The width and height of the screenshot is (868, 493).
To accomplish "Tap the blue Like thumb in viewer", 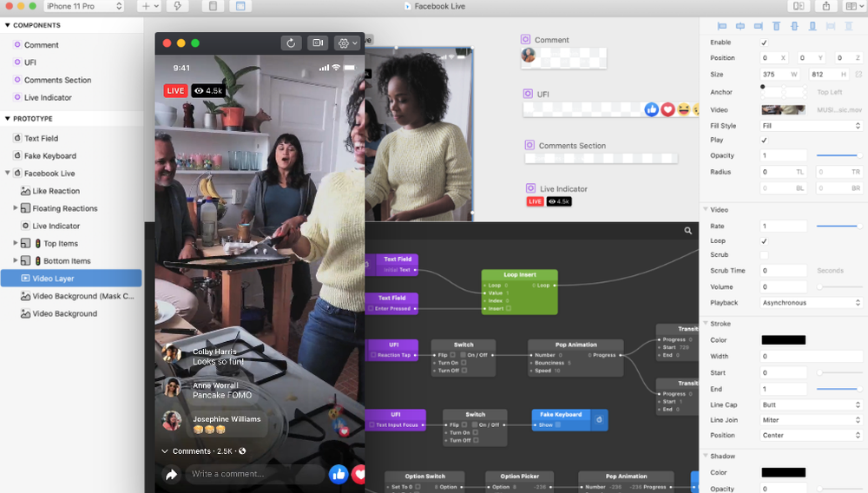I will point(339,474).
